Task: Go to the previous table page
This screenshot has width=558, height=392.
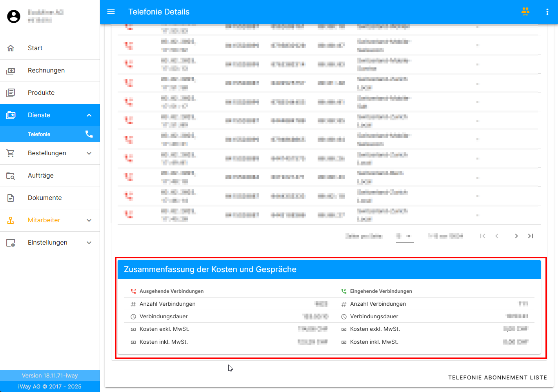Action: pyautogui.click(x=497, y=236)
